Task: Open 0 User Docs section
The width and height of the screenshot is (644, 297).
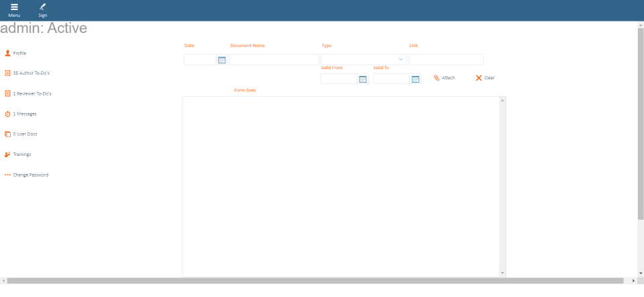Action: pos(25,134)
